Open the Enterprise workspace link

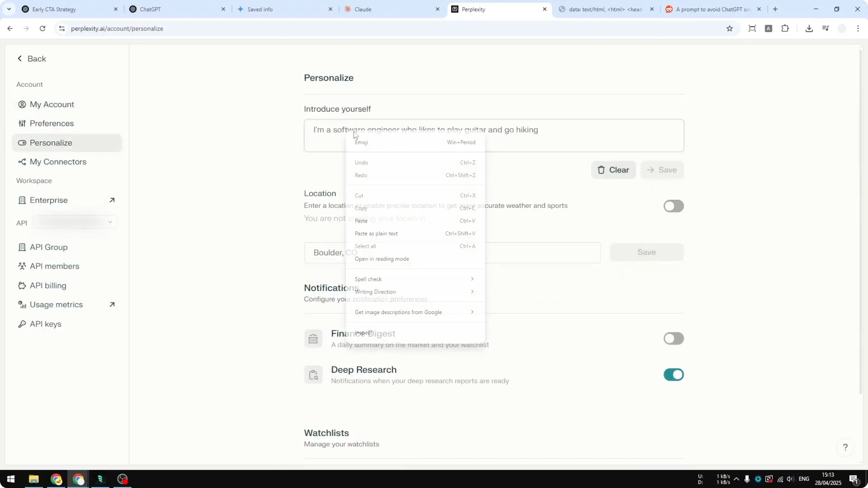pyautogui.click(x=49, y=200)
